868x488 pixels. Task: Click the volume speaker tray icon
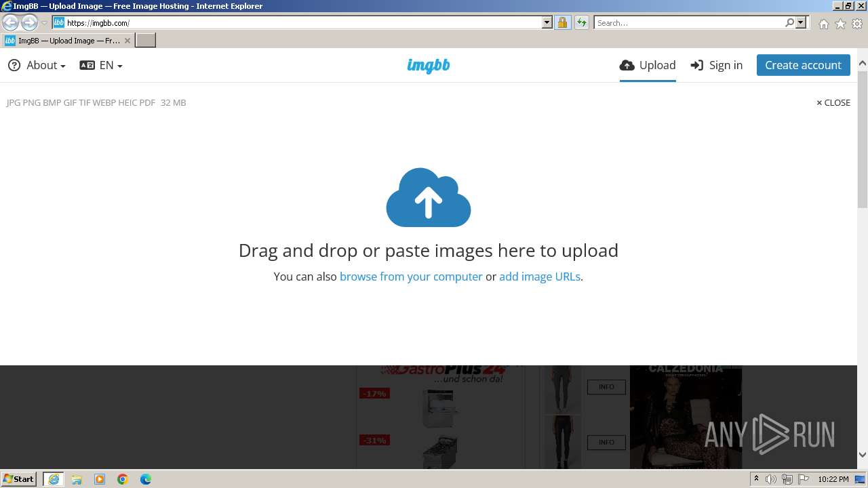(771, 479)
